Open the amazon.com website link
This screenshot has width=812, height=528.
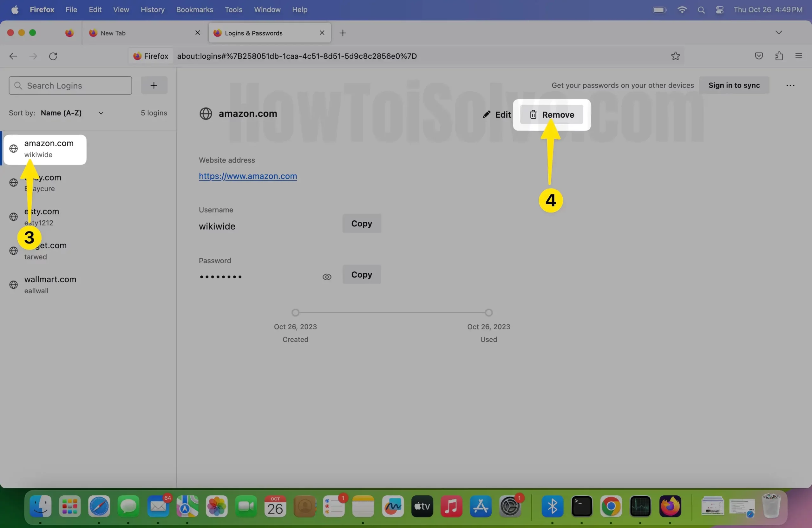coord(248,176)
